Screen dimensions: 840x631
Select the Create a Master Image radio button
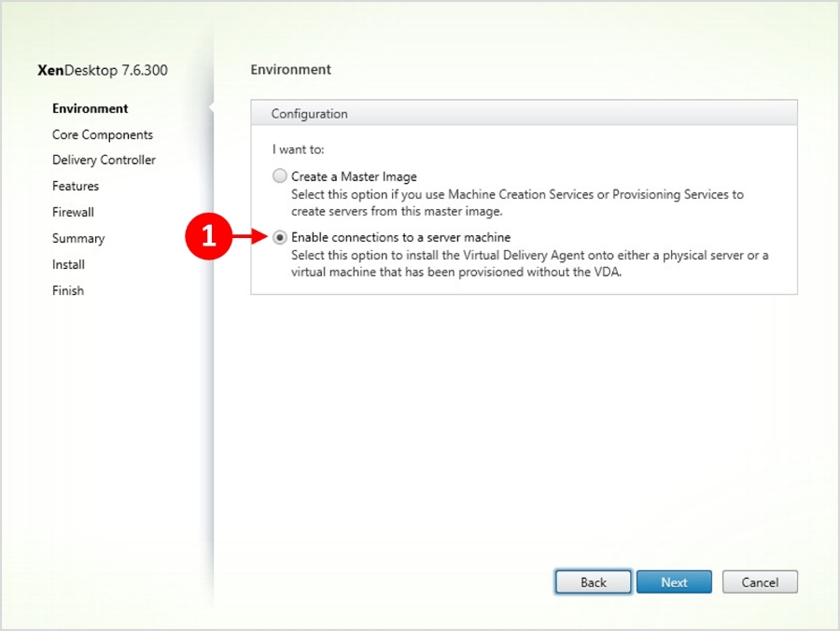[280, 175]
